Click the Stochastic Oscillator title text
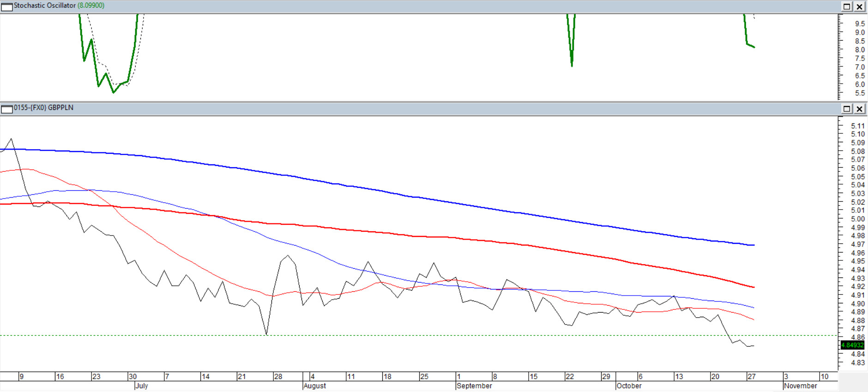Viewport: 868px width, 392px height. point(45,6)
